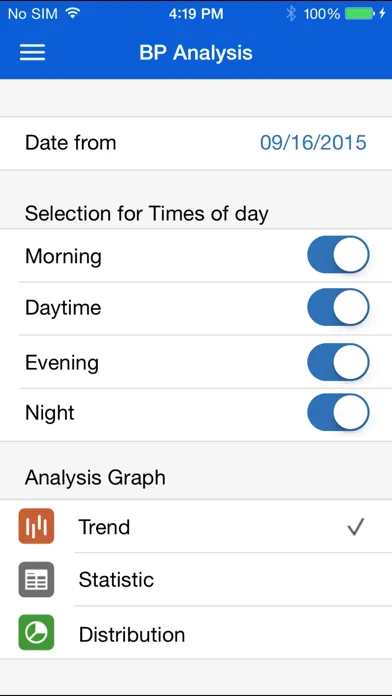This screenshot has height=696, width=392.
Task: Tap the Wi-Fi signal icon
Action: (x=72, y=13)
